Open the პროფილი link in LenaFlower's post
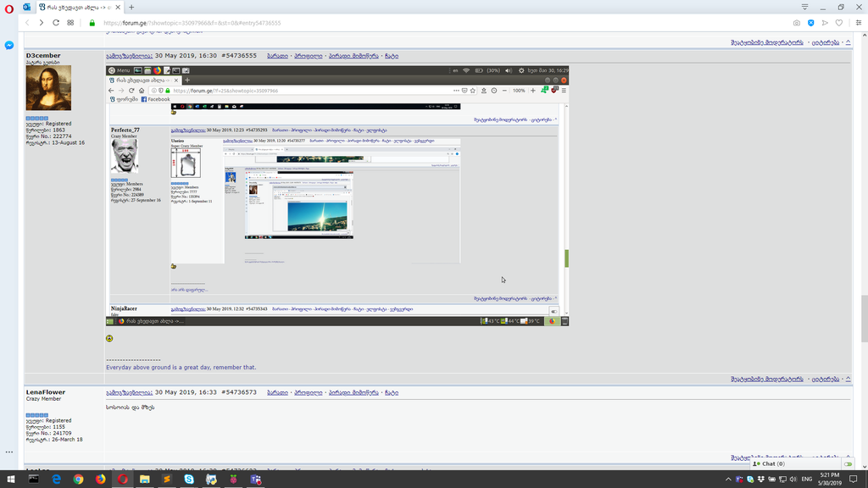 point(309,393)
